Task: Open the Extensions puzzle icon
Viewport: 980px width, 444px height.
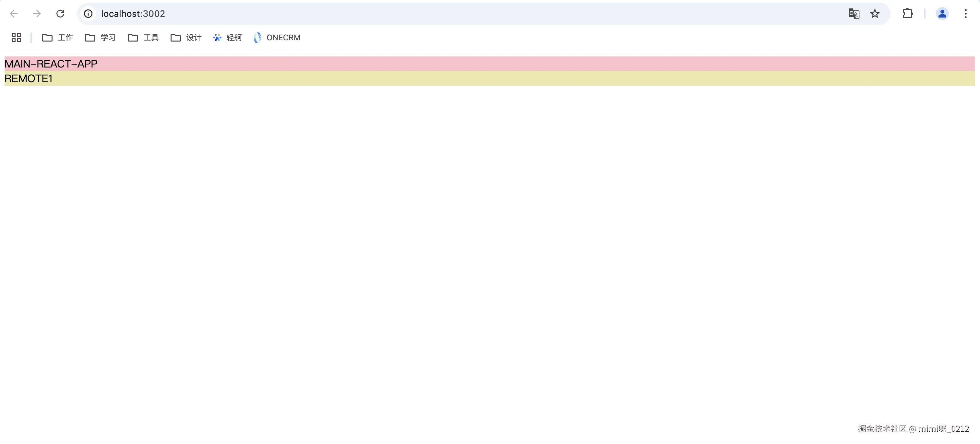Action: pos(907,14)
